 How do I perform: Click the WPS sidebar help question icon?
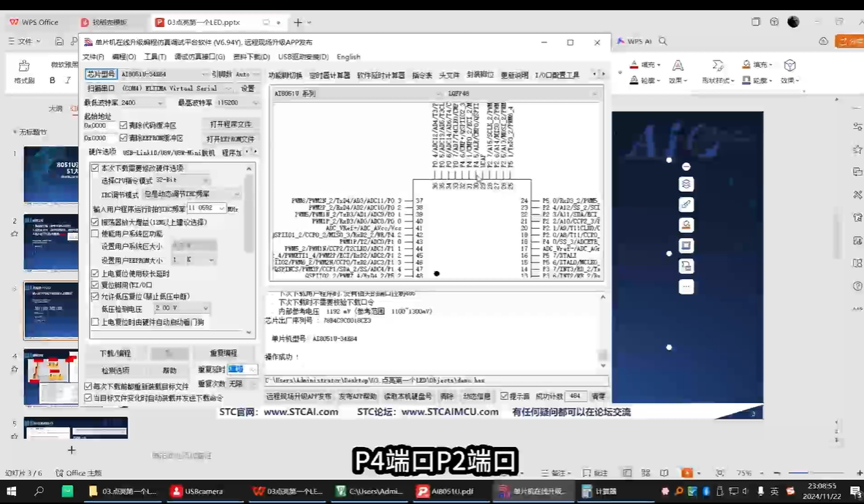(x=857, y=286)
